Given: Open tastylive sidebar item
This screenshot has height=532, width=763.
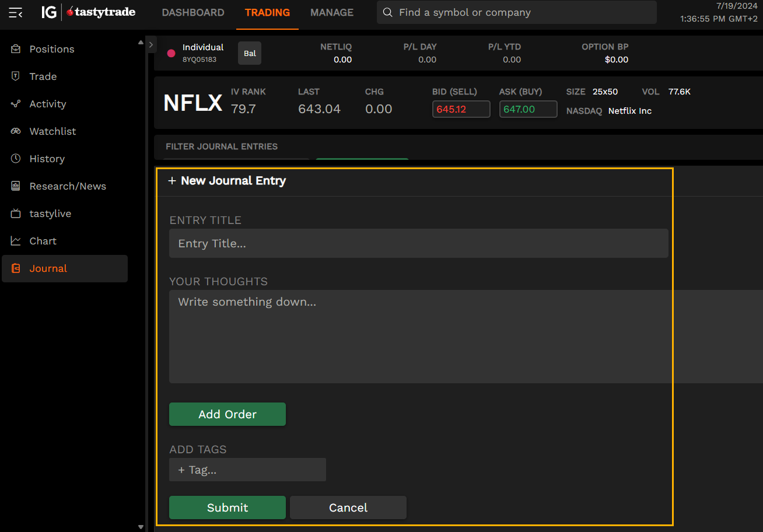Looking at the screenshot, I should [x=65, y=213].
